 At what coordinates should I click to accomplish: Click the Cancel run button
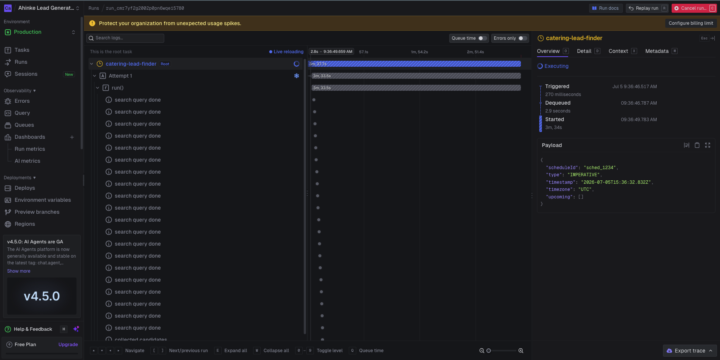click(694, 8)
